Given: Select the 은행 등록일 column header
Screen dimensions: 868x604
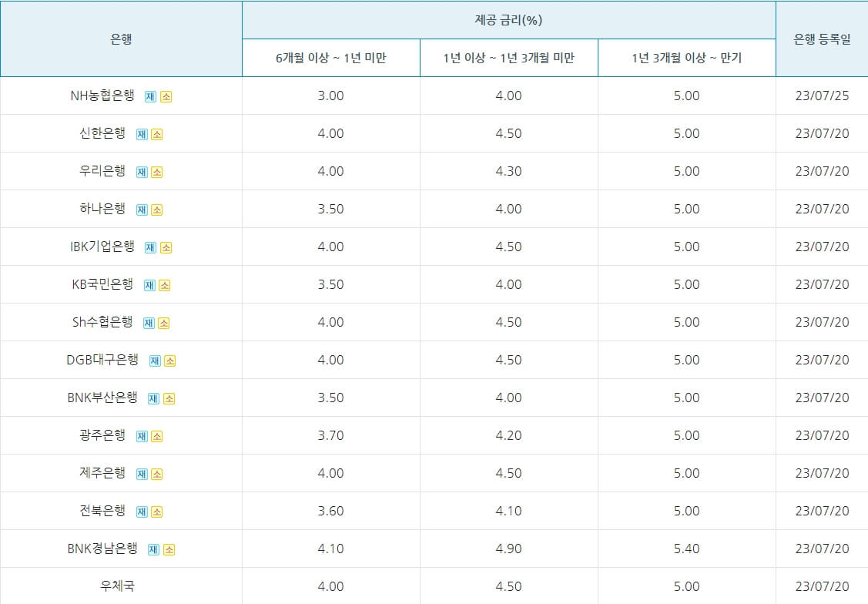Looking at the screenshot, I should click(822, 39).
